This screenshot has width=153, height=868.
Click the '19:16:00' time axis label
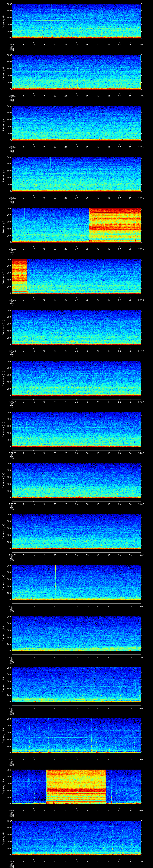tap(12, 147)
